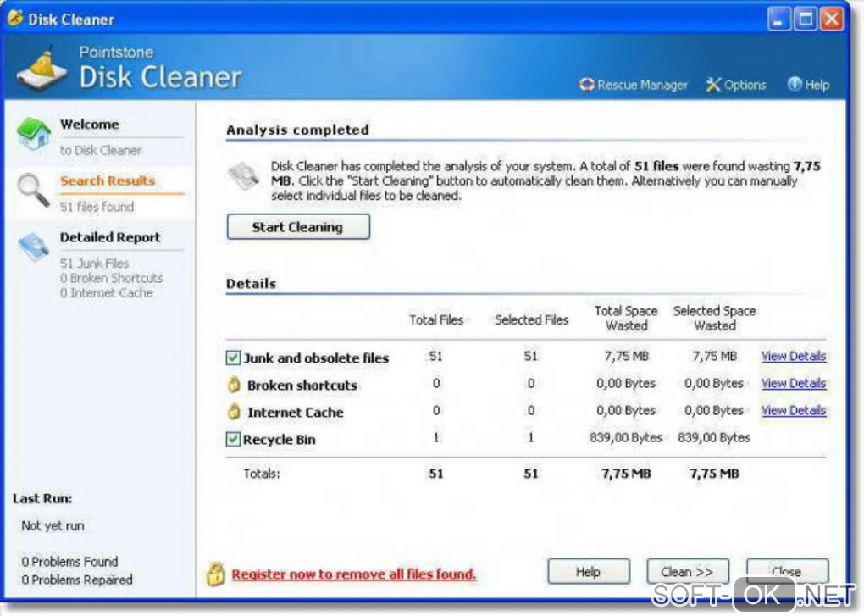The height and width of the screenshot is (616, 864).
Task: Click the '0 Problems Repaired' status text
Action: pyautogui.click(x=77, y=580)
